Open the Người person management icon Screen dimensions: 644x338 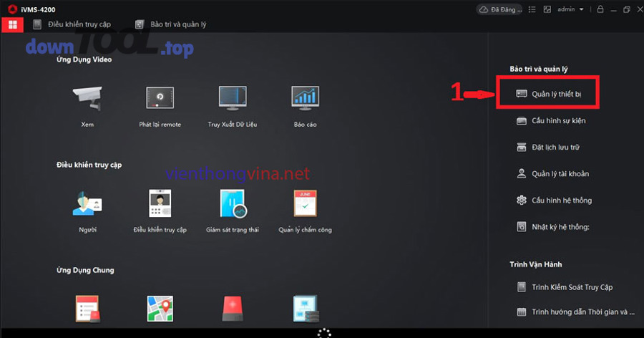(88, 205)
